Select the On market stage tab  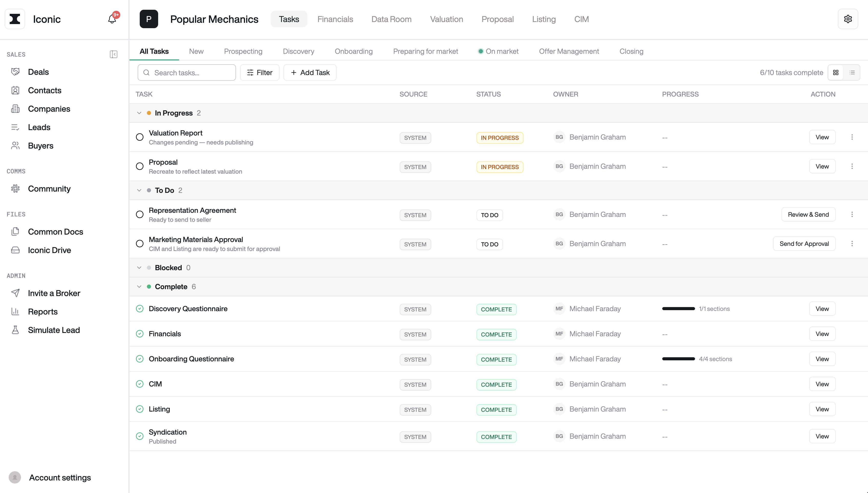click(x=498, y=51)
